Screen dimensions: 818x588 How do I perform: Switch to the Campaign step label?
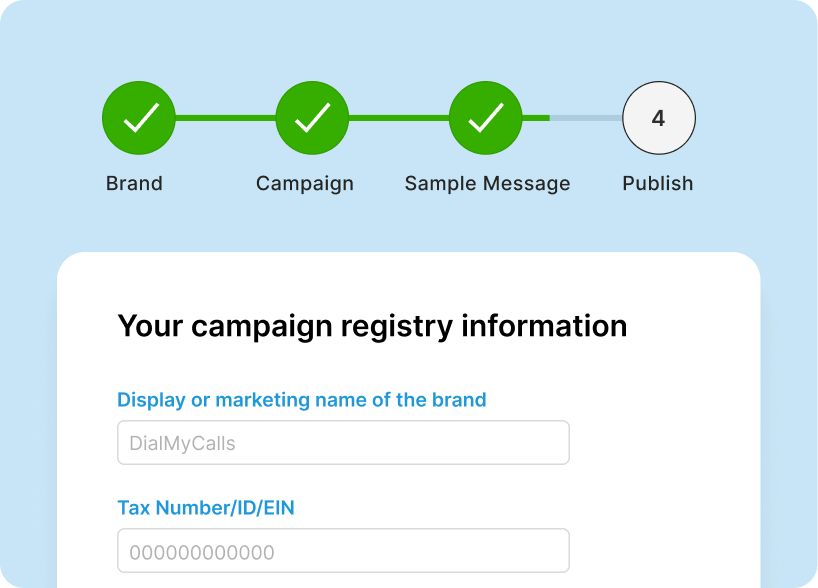305,184
